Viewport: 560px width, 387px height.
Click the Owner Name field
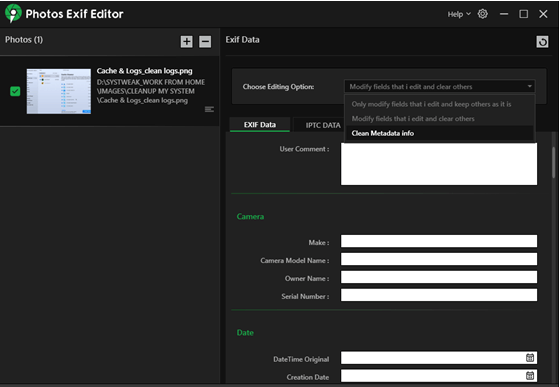[x=439, y=277]
